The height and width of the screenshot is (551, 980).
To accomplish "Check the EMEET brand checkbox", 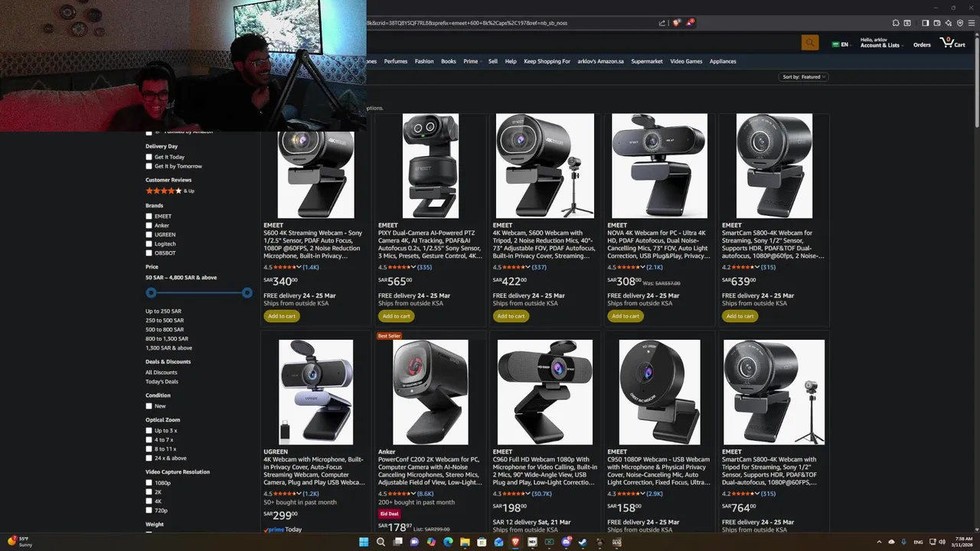I will [149, 217].
